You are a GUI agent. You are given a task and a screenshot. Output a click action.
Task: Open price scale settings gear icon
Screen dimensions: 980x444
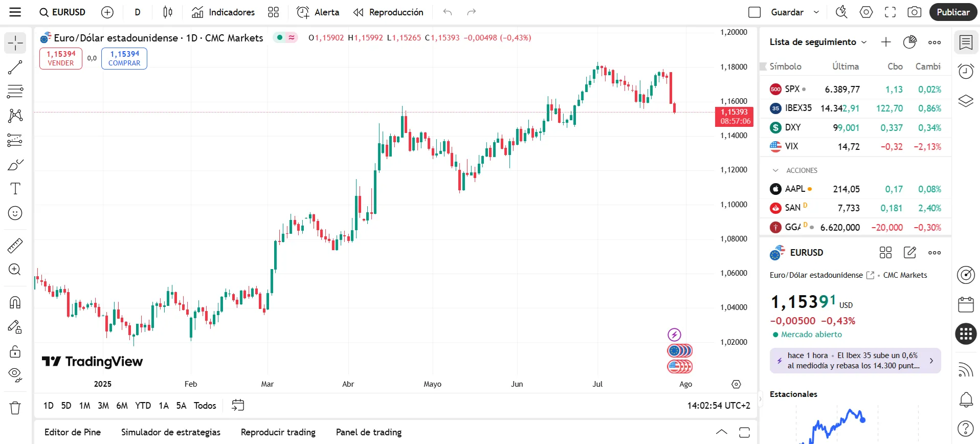point(736,384)
